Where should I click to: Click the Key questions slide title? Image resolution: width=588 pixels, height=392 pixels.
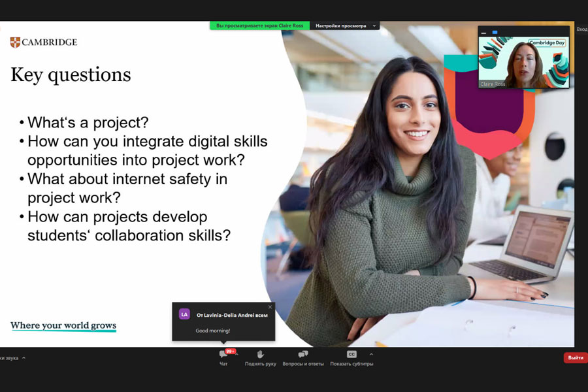pos(71,74)
